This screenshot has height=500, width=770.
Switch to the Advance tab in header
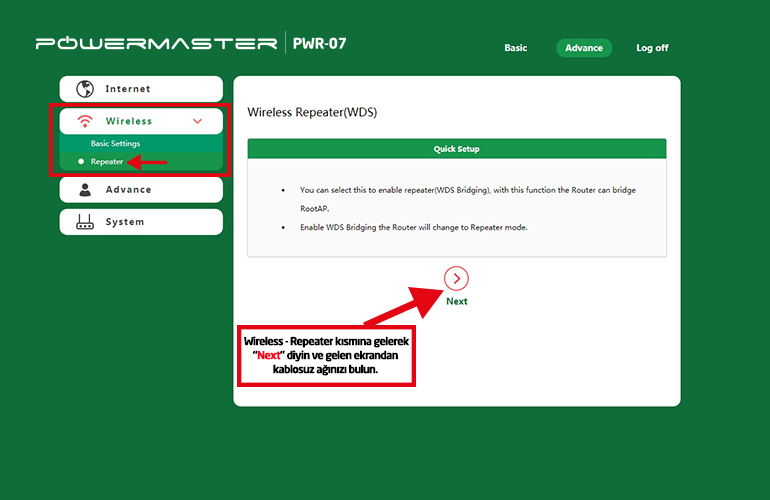tap(584, 48)
